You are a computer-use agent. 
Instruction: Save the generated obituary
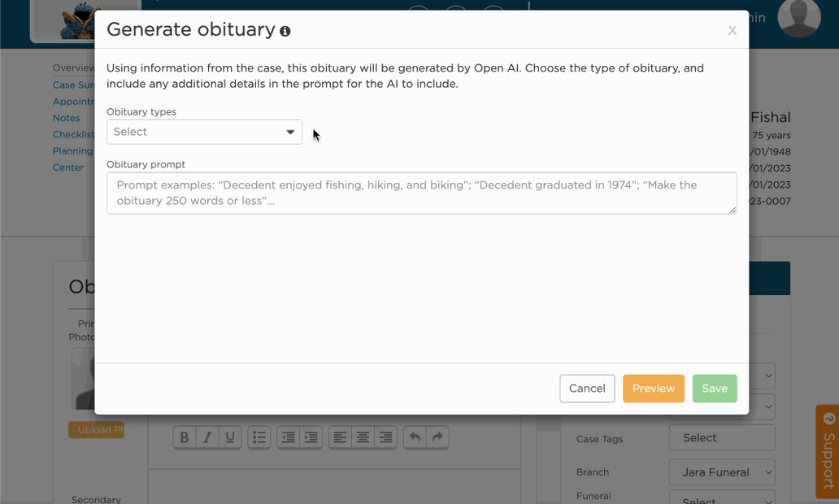714,389
